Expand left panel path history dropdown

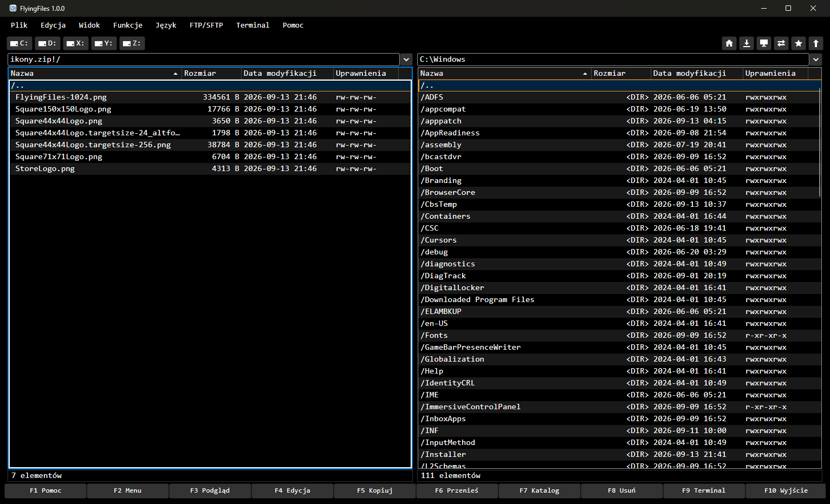407,60
